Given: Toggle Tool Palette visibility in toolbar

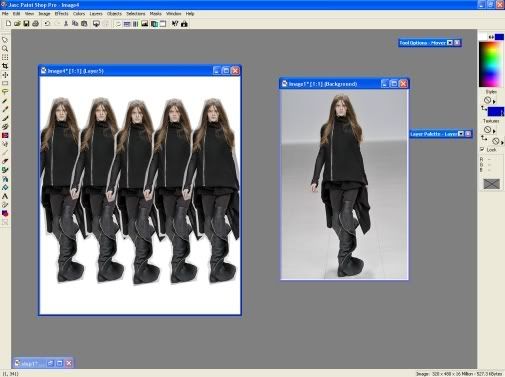Looking at the screenshot, I should 118,24.
